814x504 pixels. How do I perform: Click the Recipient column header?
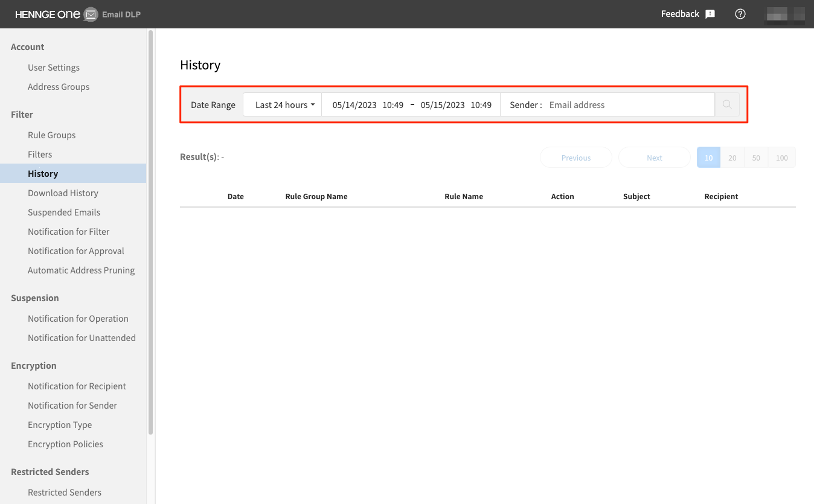pyautogui.click(x=721, y=196)
